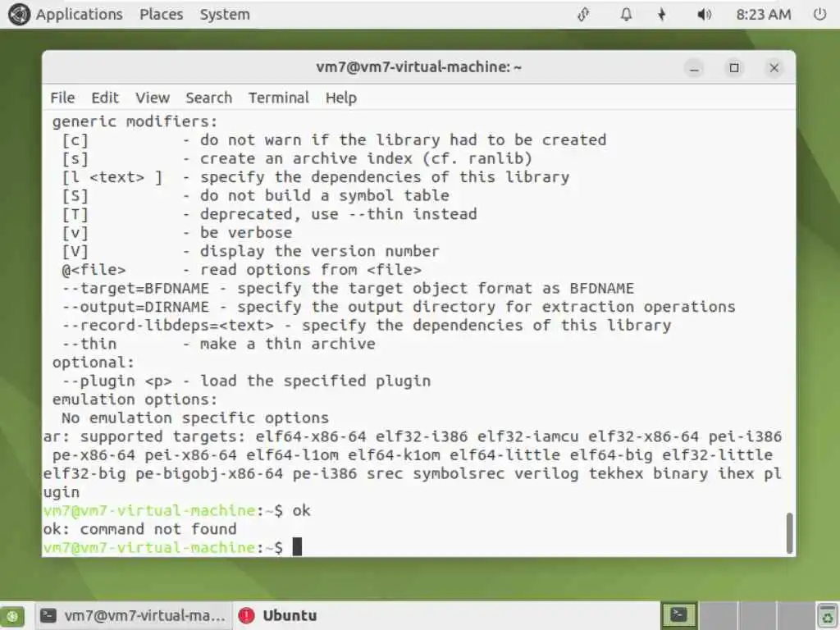Switch to the second workspace

click(x=719, y=615)
